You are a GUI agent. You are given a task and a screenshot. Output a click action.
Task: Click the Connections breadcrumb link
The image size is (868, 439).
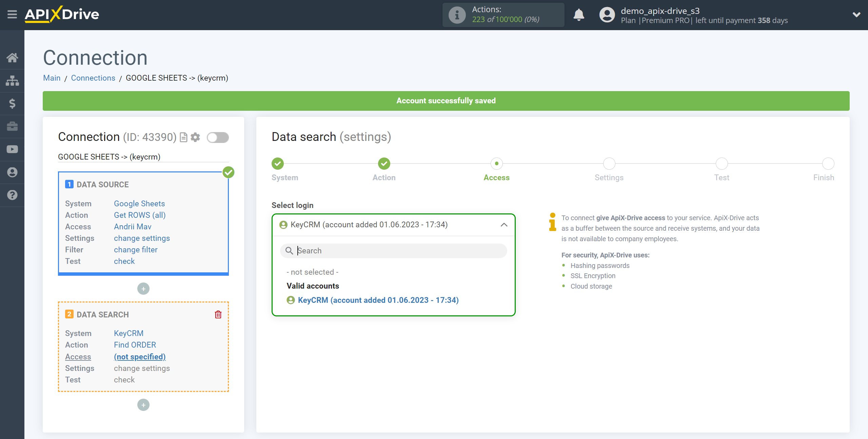click(93, 78)
